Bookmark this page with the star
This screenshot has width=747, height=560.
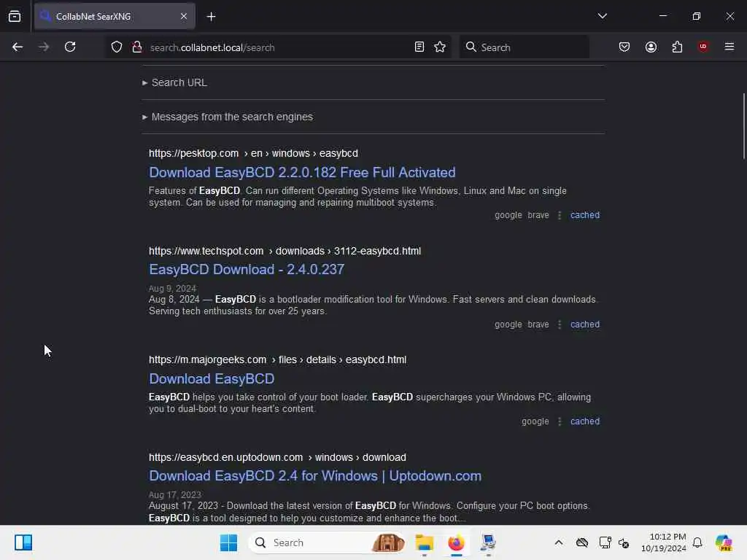tap(440, 47)
